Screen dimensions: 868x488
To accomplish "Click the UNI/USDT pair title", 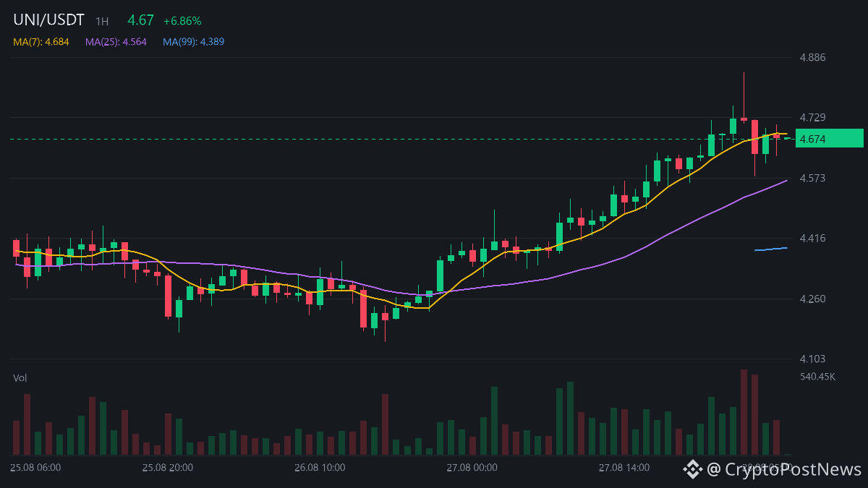I will tap(48, 20).
